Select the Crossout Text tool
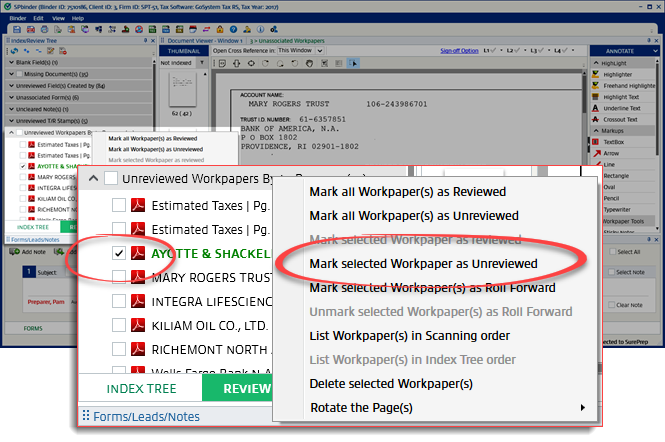This screenshot has width=665, height=442. pos(623,120)
